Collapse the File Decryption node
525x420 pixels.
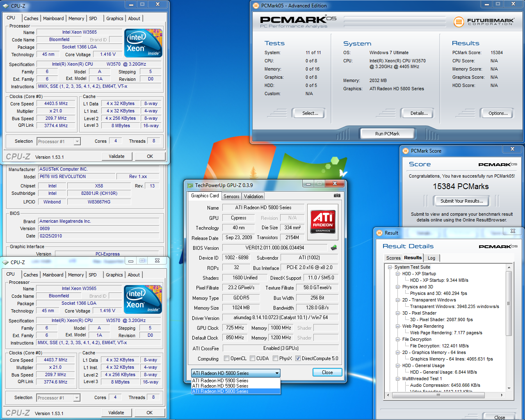click(397, 340)
